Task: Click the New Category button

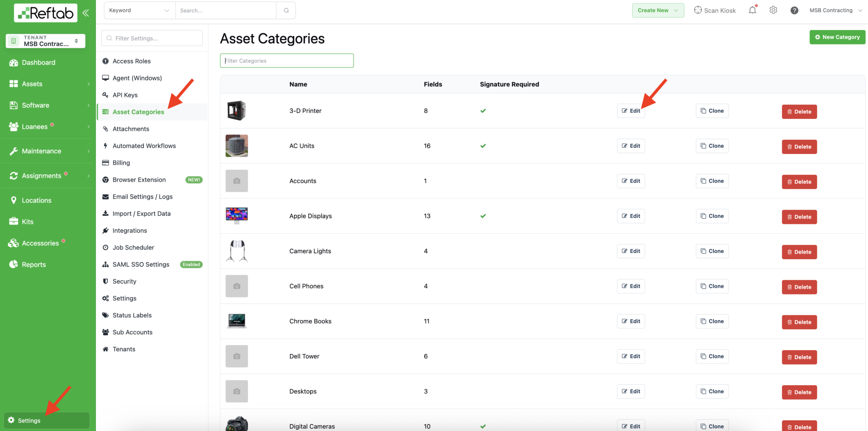Action: (837, 37)
